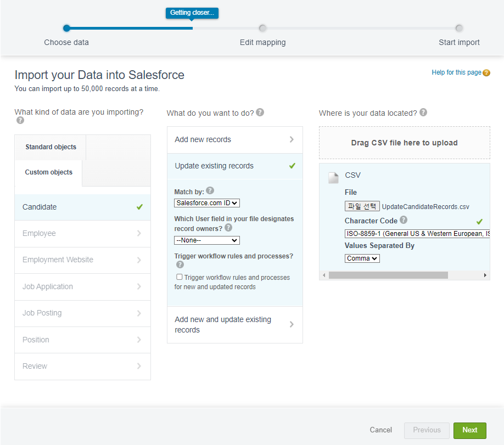Switch to the Standard objects tab
Screen dimensions: 504x445
(51, 147)
